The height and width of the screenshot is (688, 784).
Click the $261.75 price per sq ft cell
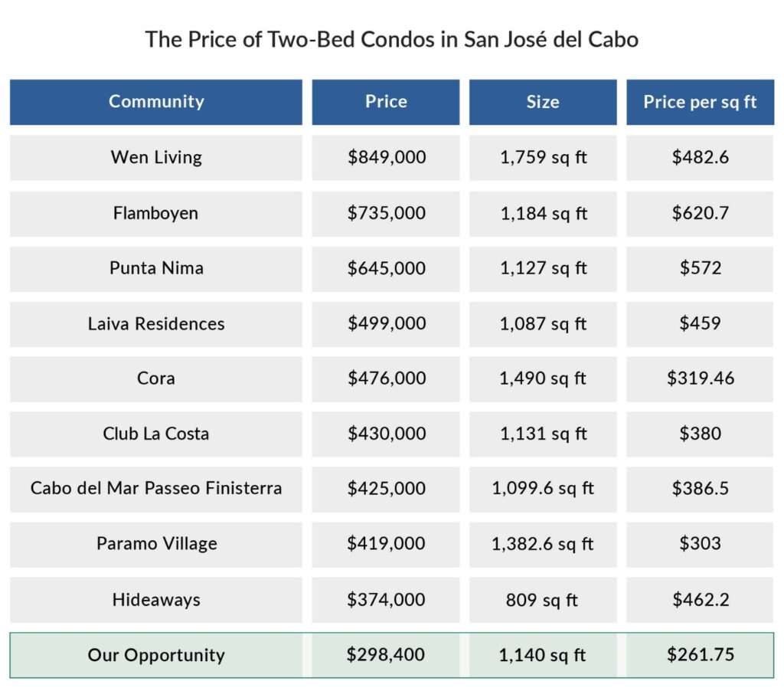point(700,655)
